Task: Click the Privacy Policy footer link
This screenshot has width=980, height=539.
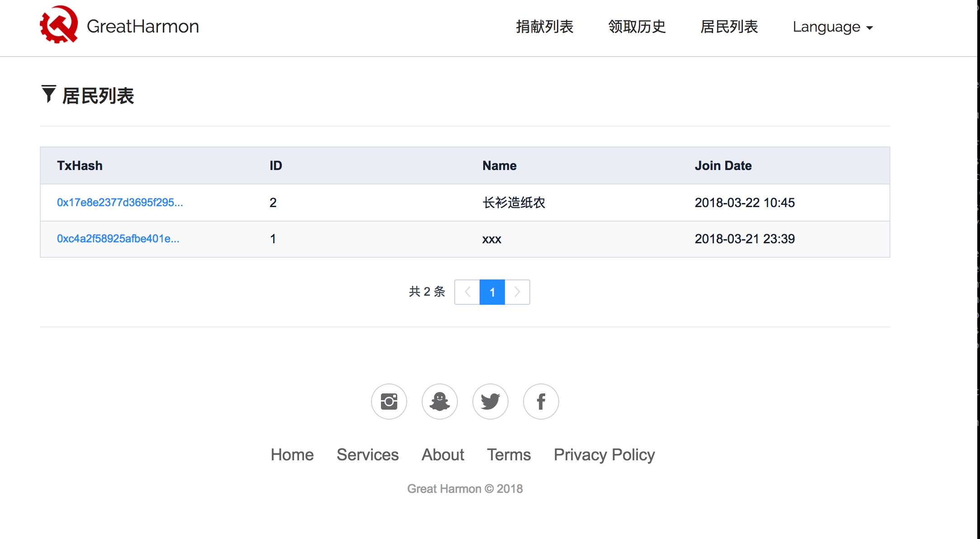Action: click(604, 454)
